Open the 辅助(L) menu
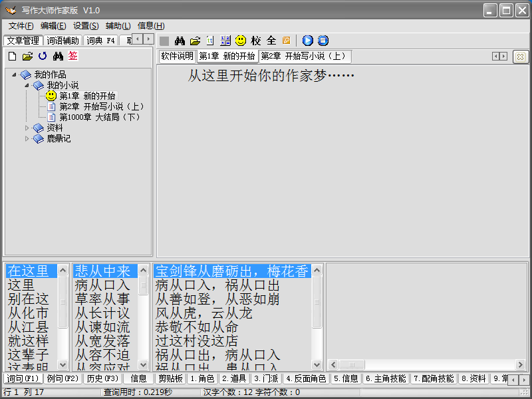Viewport: 532px width, 399px height. [x=118, y=26]
